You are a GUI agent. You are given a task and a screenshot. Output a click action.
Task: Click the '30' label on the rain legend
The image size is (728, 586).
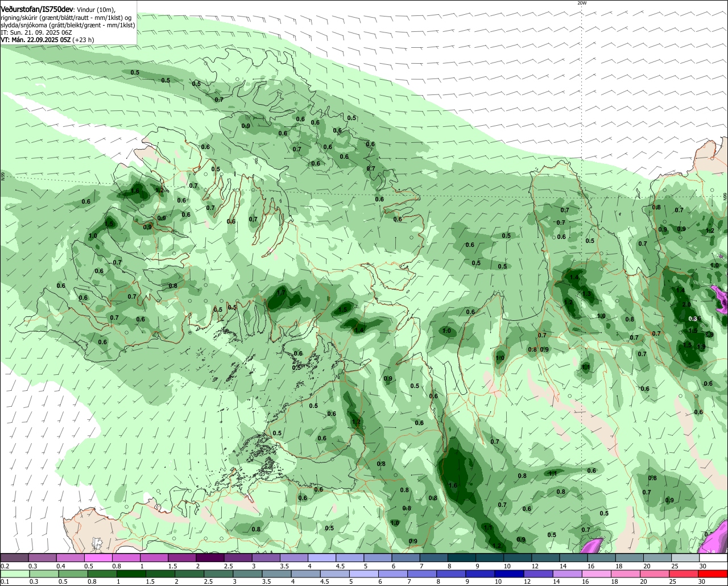coord(702,582)
